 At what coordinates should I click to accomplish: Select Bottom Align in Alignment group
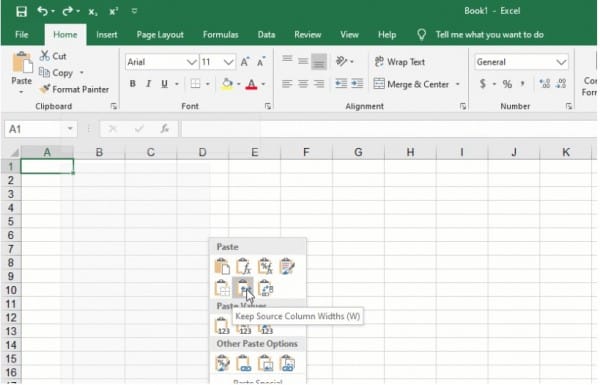[x=319, y=62]
